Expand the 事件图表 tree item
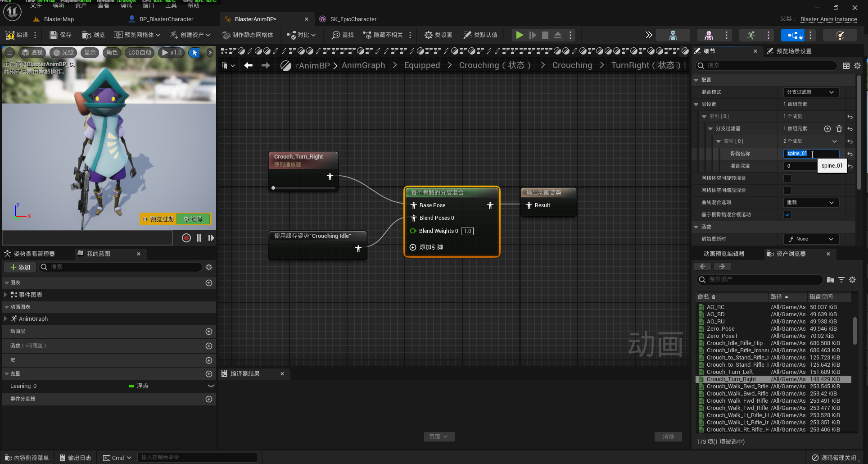868x464 pixels. coord(5,295)
